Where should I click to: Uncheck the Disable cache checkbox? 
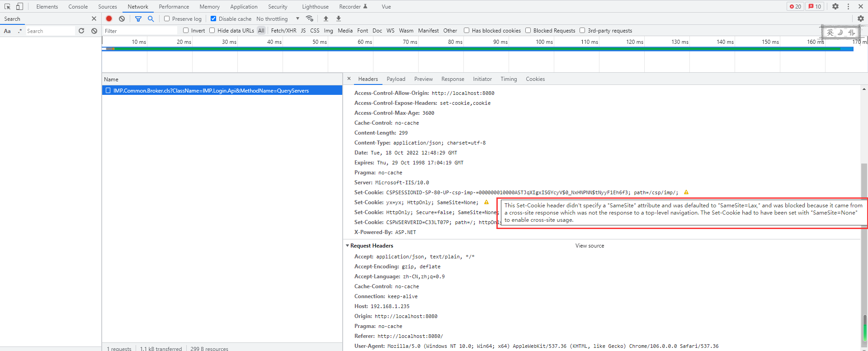click(x=213, y=19)
